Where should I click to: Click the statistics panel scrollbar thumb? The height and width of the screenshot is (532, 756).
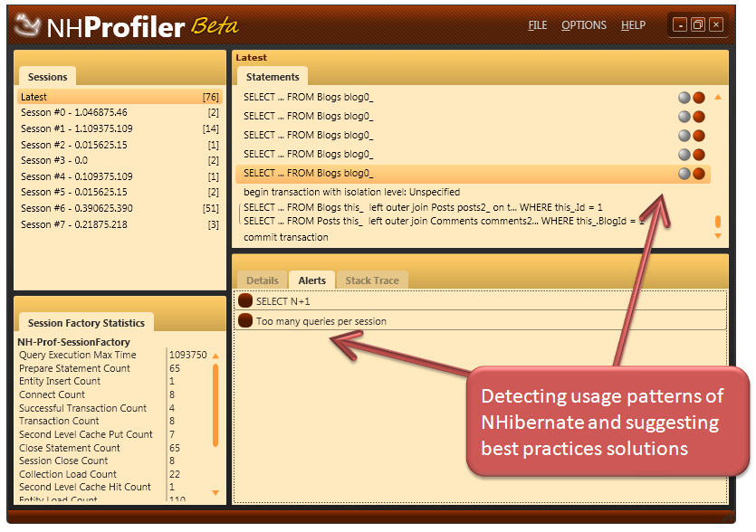click(215, 405)
